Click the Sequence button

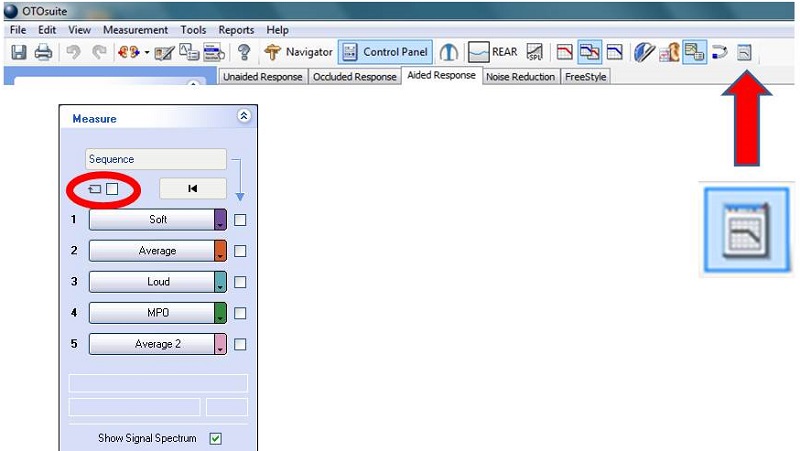point(156,159)
